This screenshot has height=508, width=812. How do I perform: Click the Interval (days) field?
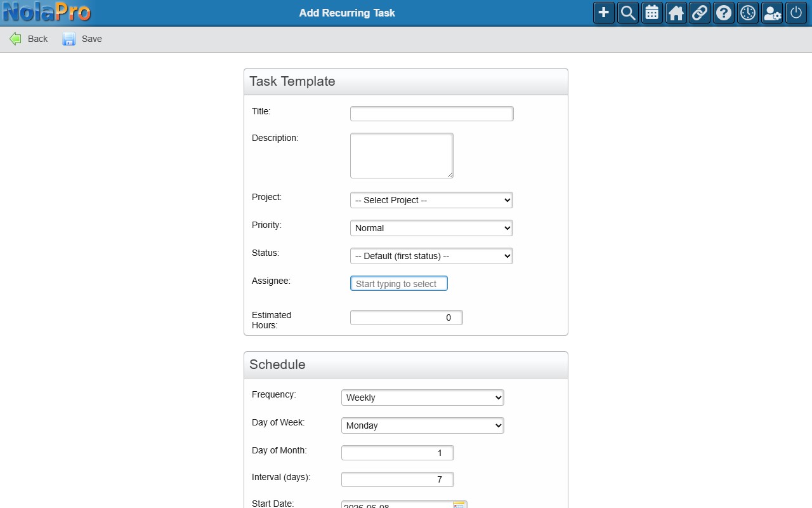point(398,479)
